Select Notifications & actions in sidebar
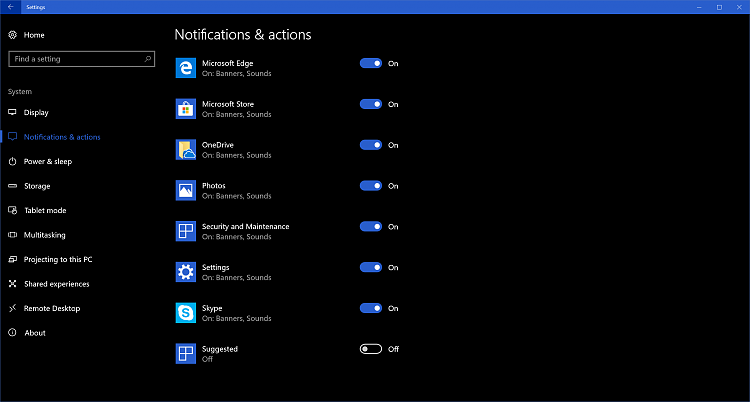 62,137
